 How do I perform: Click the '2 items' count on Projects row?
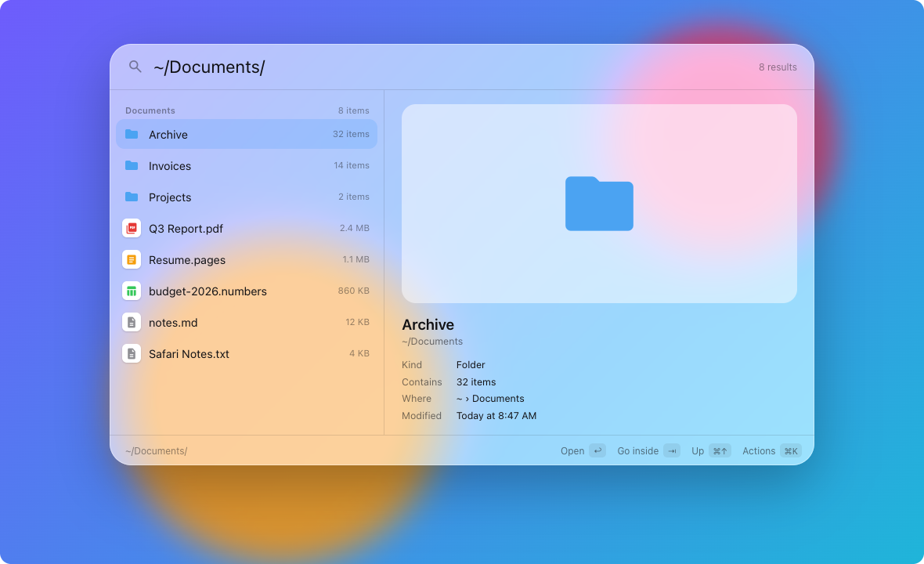(354, 197)
